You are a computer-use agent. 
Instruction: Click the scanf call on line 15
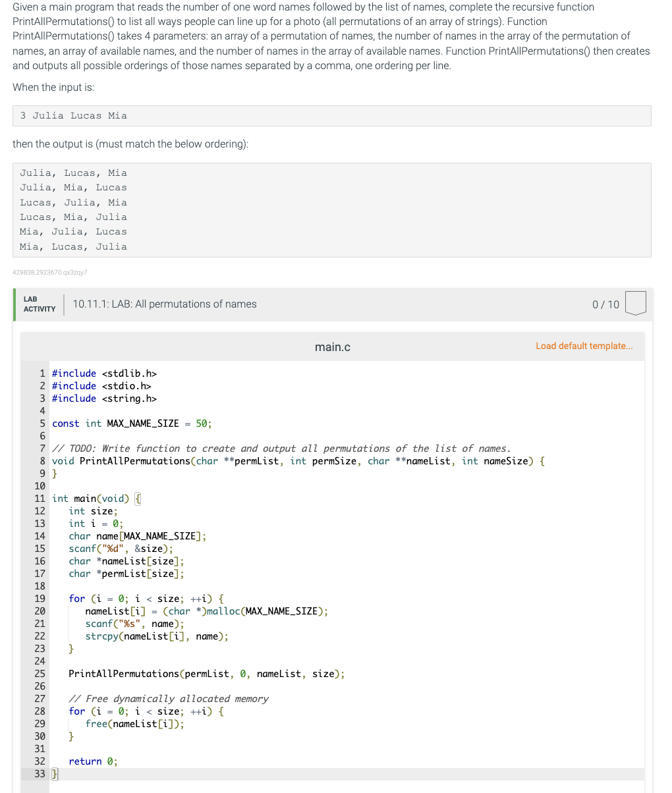121,548
